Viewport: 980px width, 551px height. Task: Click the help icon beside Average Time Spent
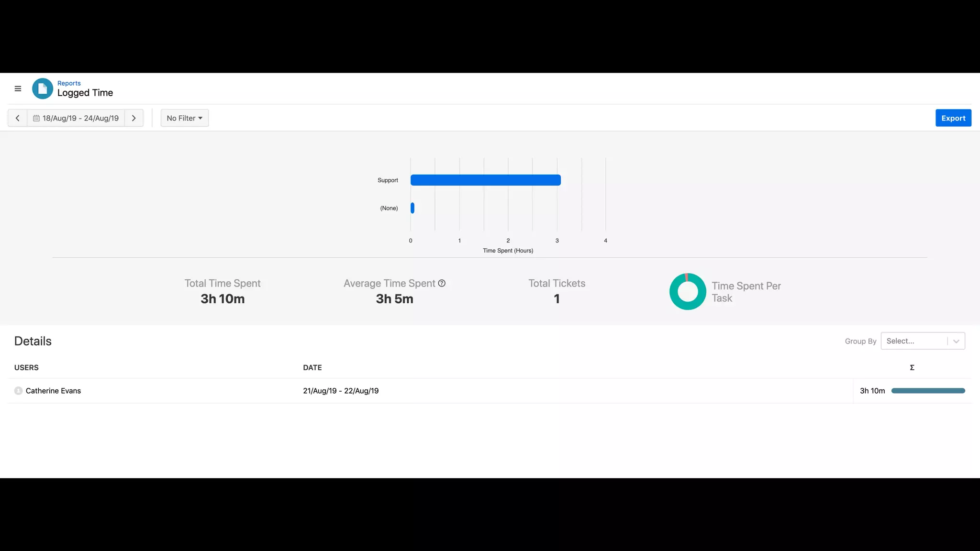coord(442,283)
